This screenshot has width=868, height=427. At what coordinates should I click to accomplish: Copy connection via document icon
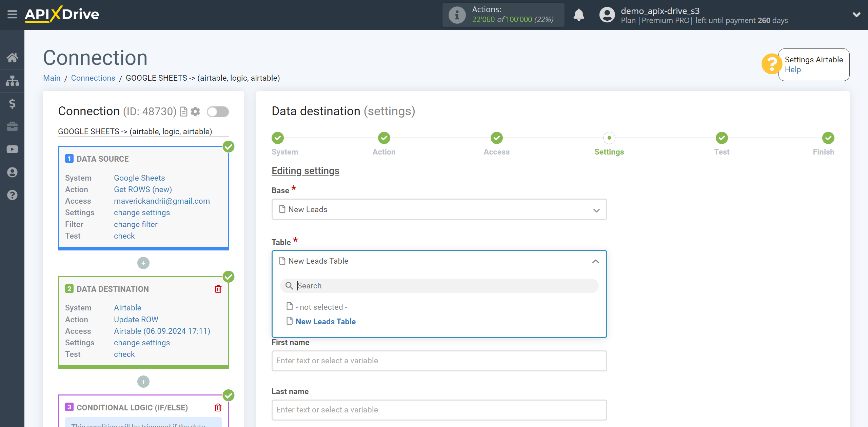(183, 111)
